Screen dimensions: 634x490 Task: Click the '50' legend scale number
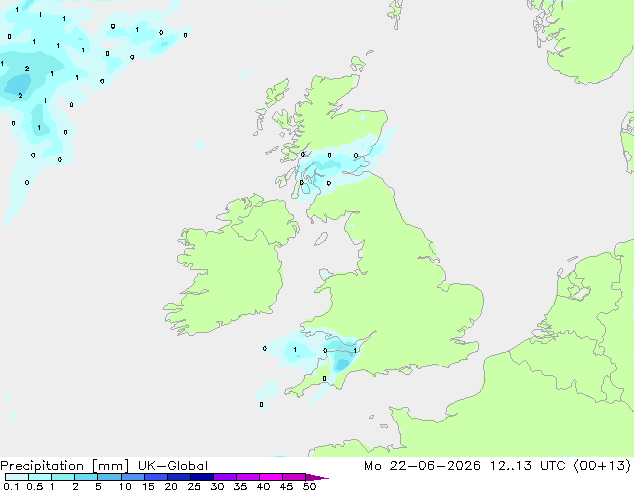coord(309,486)
